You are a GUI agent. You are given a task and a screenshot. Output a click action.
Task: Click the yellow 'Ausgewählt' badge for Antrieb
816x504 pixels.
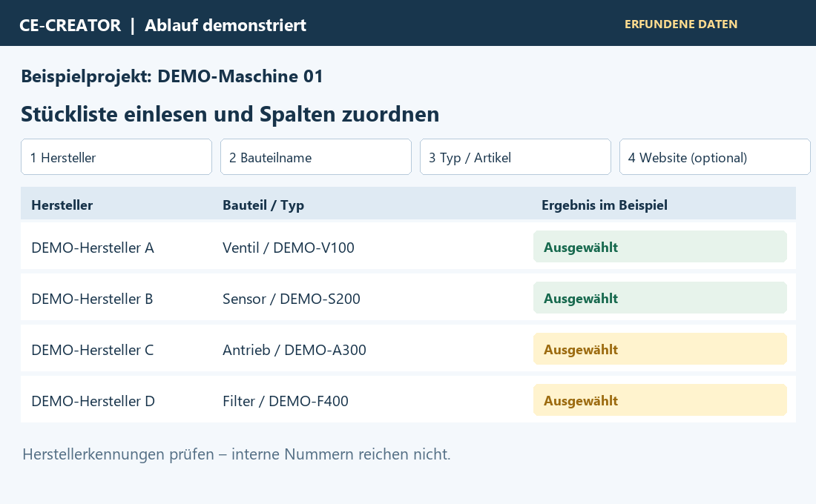[x=660, y=348]
